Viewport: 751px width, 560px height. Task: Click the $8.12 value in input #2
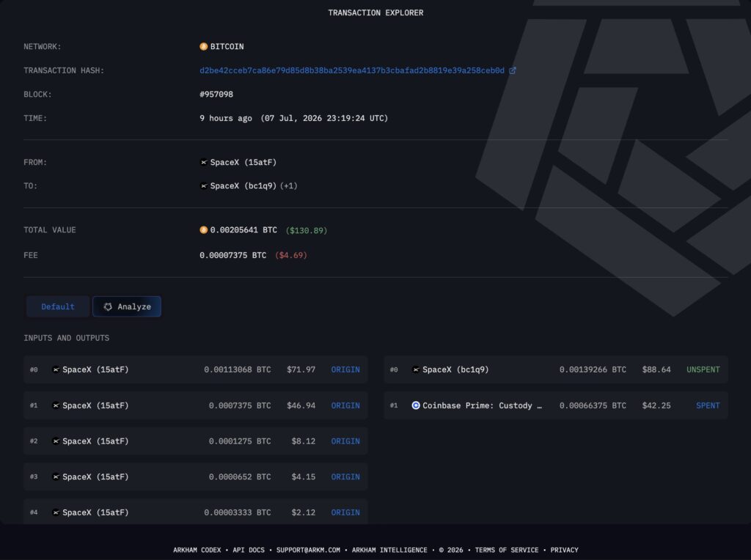(x=303, y=441)
